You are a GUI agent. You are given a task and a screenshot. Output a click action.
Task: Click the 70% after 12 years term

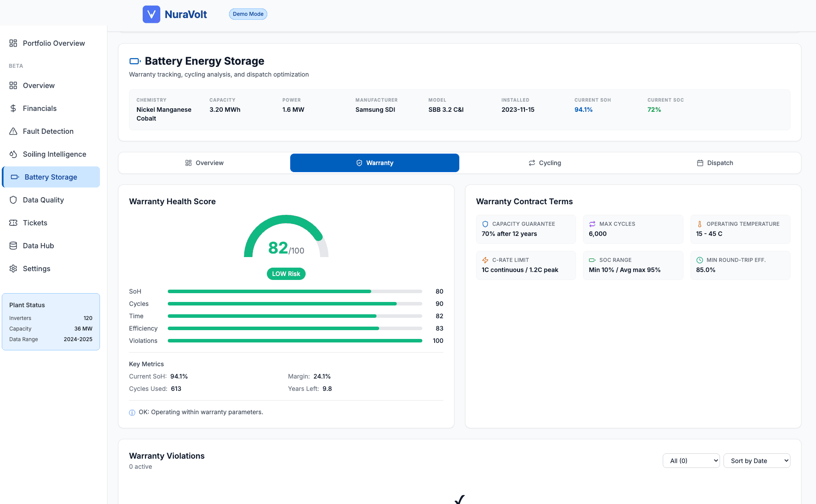point(510,234)
